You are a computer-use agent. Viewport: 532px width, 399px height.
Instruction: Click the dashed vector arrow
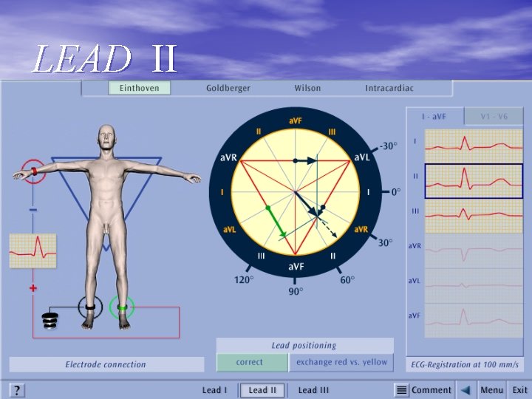327,227
